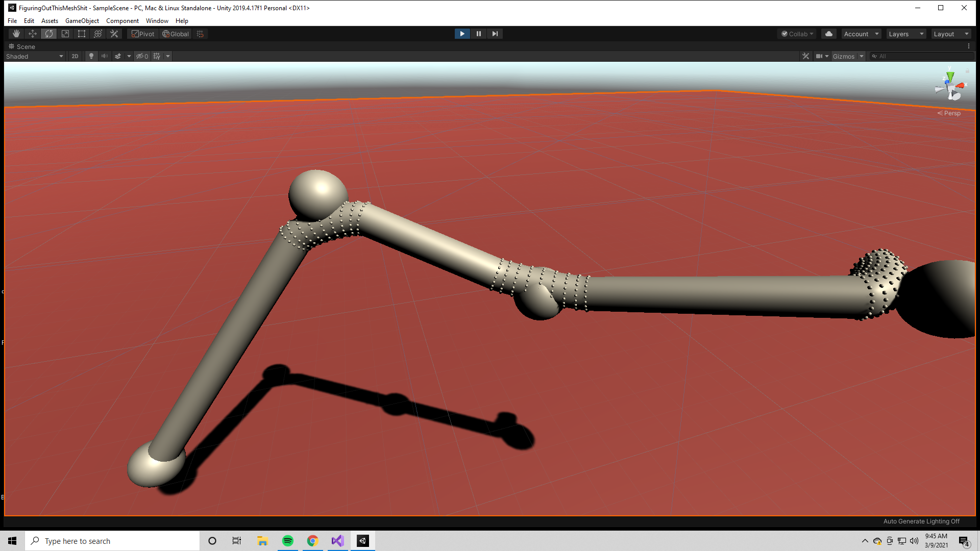Click the scene effects visibility toggle
The width and height of the screenshot is (980, 551).
click(x=119, y=56)
